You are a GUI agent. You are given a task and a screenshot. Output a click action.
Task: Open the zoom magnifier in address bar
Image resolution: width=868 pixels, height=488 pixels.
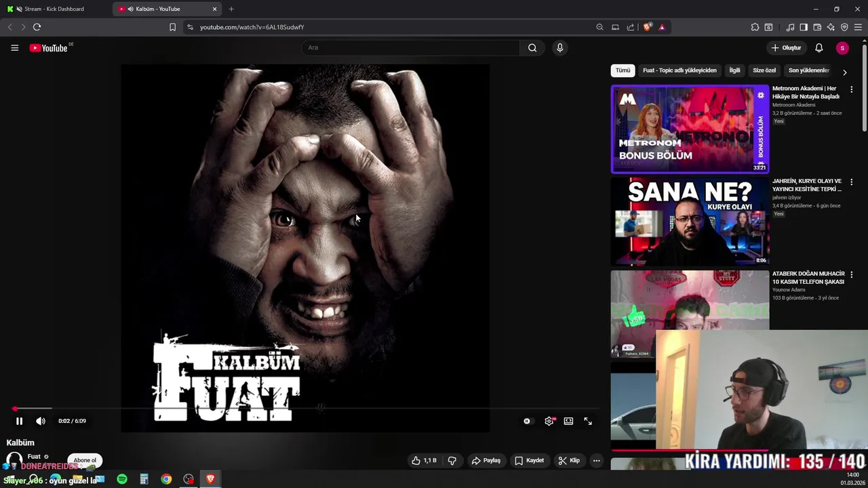coord(599,27)
